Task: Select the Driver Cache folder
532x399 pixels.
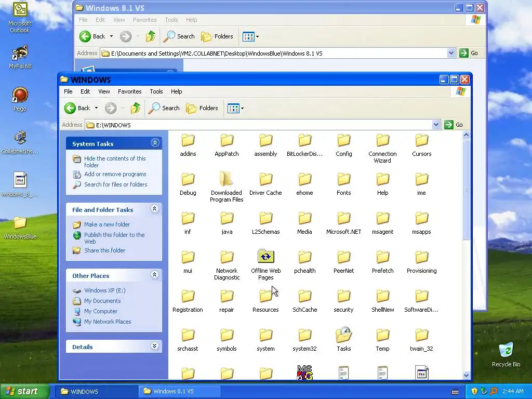Action: click(265, 184)
